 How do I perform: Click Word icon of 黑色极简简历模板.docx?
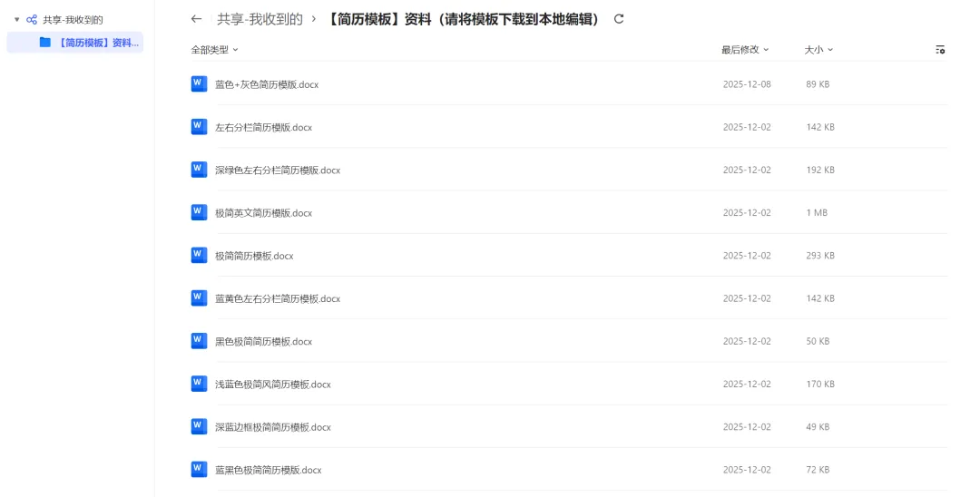pos(199,341)
